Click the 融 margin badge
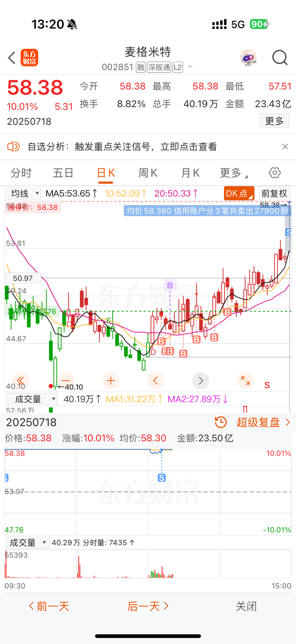Image resolution: width=296 pixels, height=644 pixels. 140,67
